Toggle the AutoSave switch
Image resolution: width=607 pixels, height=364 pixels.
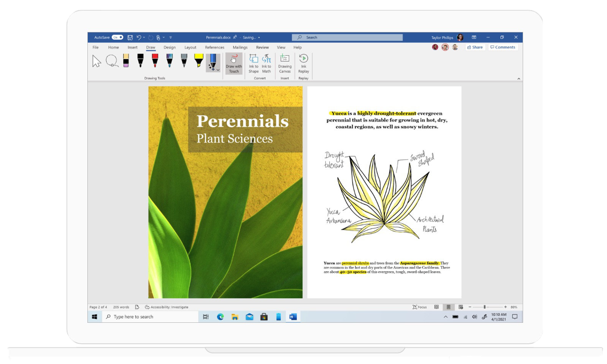(118, 37)
